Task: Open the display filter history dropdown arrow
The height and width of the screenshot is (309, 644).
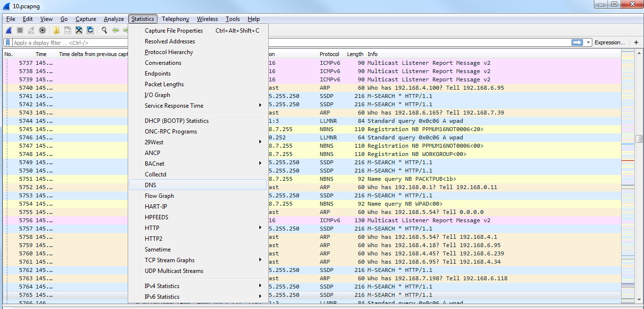Action: (x=588, y=42)
